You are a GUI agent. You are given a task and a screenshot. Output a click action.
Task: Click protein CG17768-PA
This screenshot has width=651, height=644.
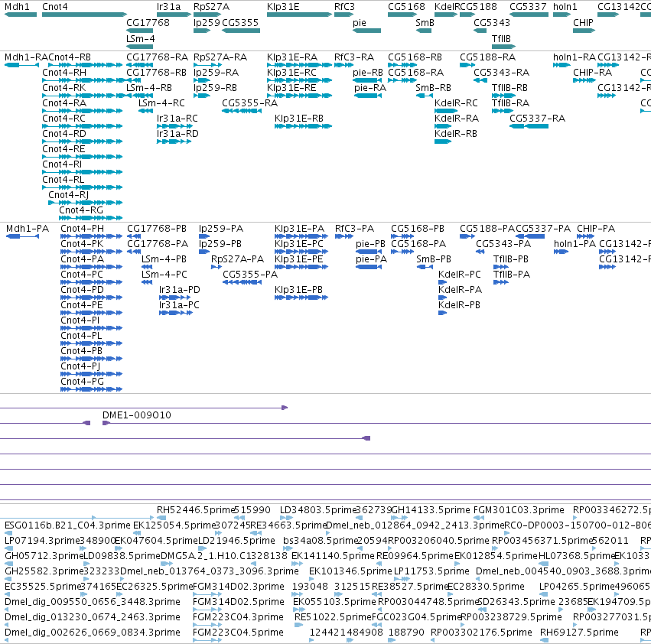point(158,244)
